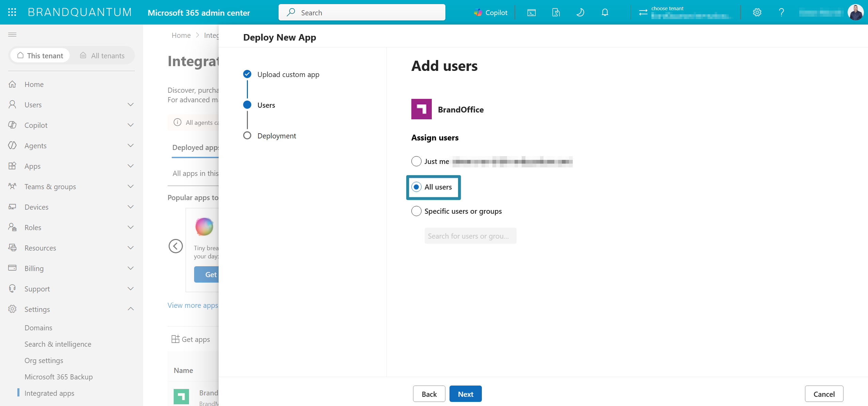Open account profile picture menu
The height and width of the screenshot is (406, 868).
(855, 12)
